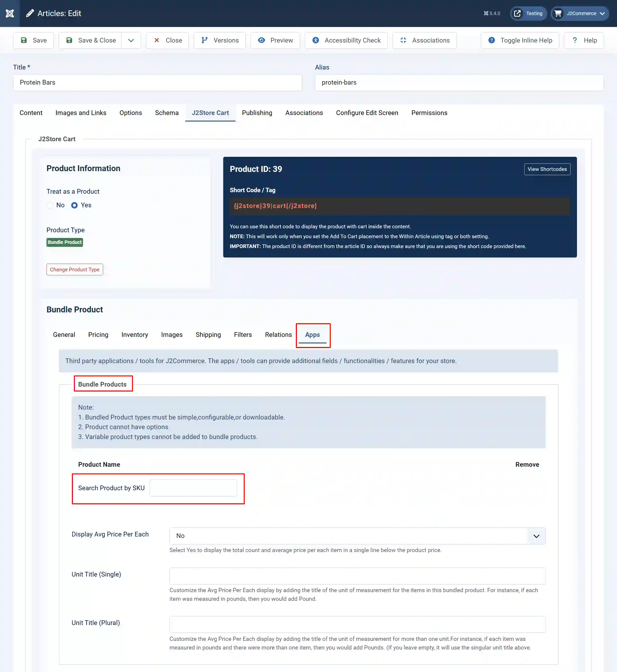Open the Display Avg Price Per Each dropdown

[357, 536]
